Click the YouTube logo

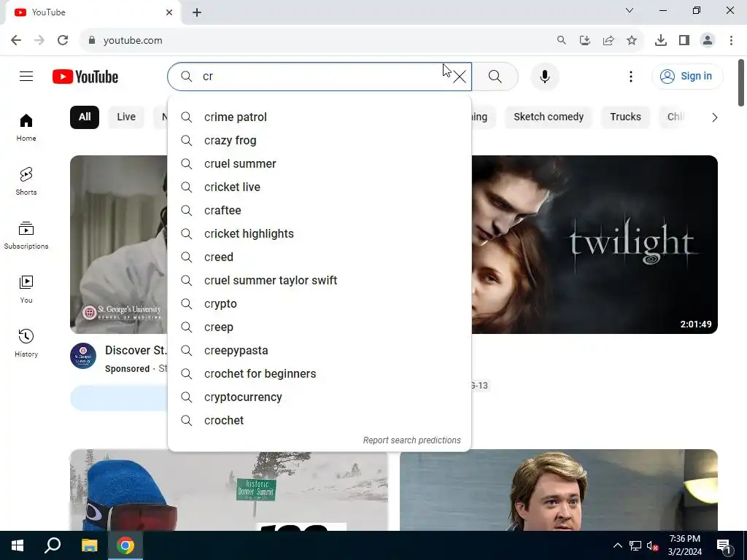tap(85, 77)
